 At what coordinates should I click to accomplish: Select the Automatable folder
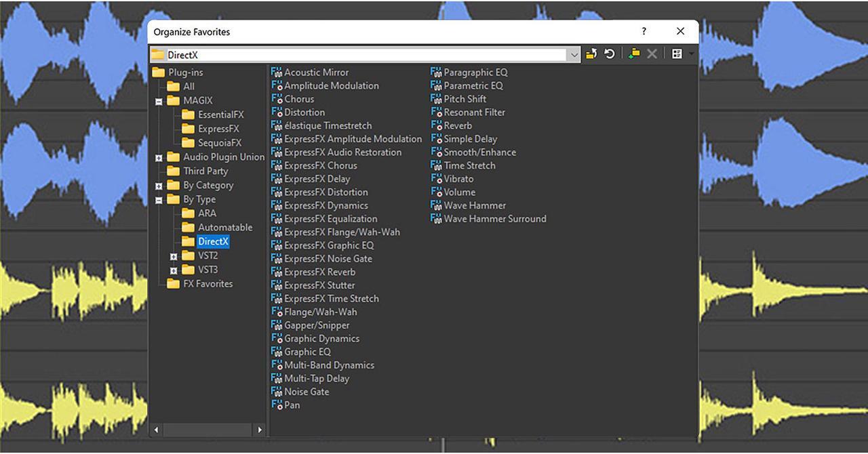click(x=217, y=228)
